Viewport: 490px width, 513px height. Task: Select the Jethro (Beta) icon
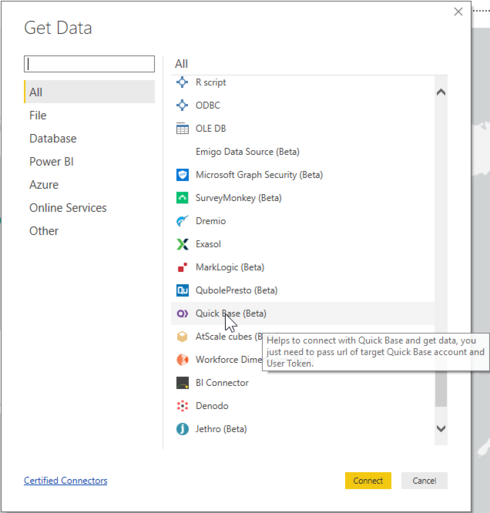tap(182, 429)
